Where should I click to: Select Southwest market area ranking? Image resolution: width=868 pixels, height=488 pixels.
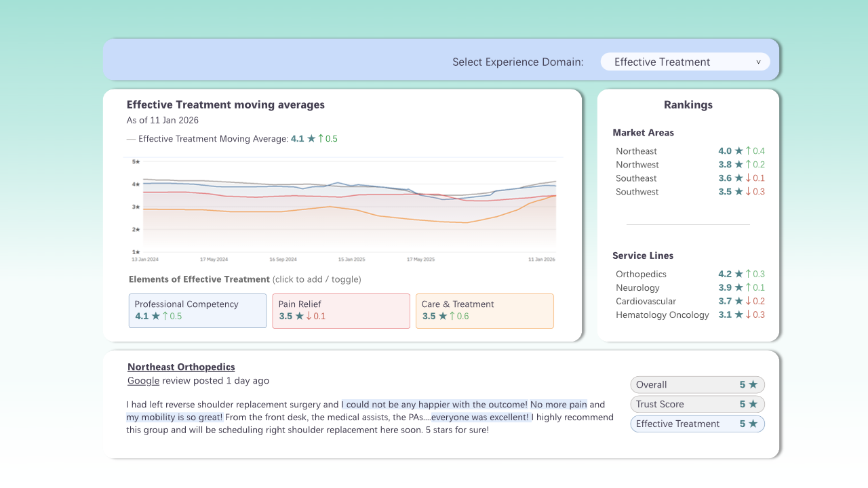pos(637,192)
